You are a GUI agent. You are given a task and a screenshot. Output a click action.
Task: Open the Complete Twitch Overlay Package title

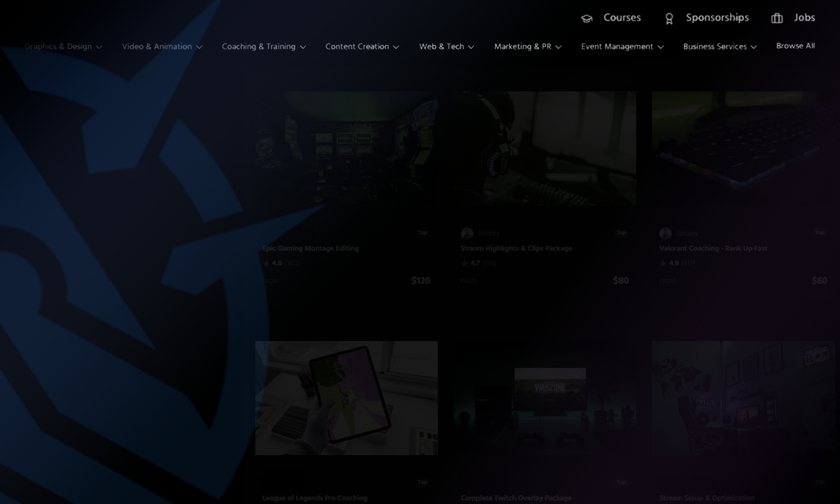point(516,498)
